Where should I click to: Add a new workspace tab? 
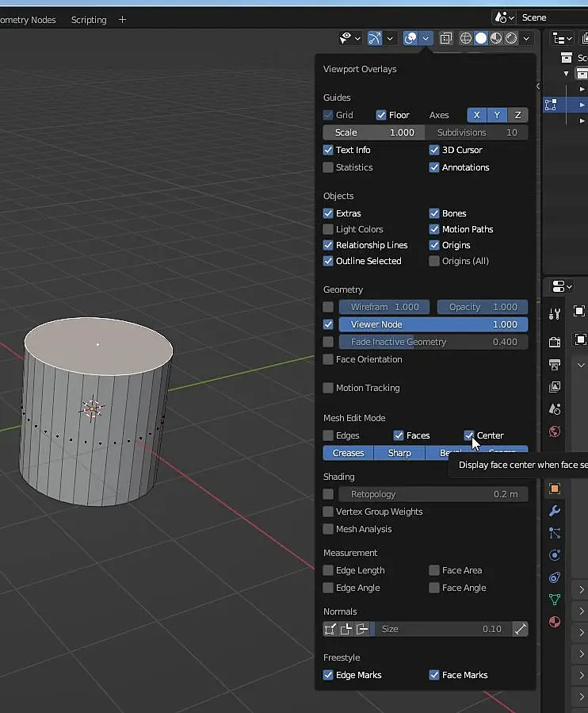pos(122,19)
